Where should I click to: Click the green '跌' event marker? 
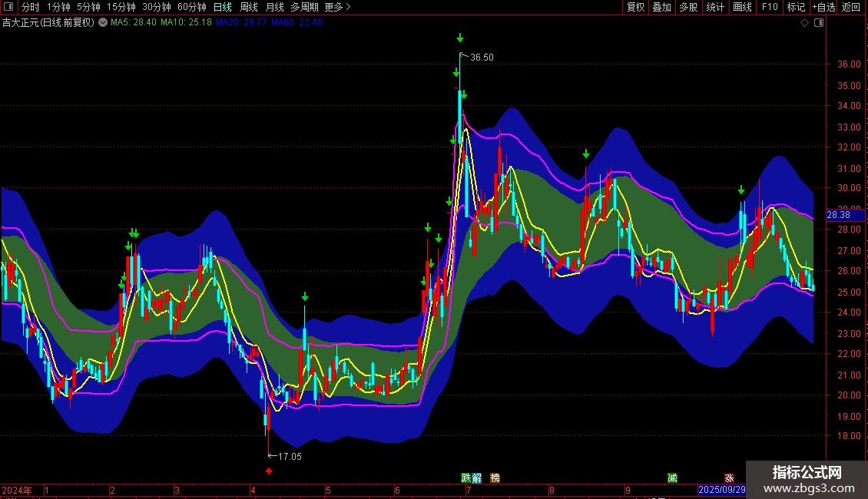(x=465, y=478)
